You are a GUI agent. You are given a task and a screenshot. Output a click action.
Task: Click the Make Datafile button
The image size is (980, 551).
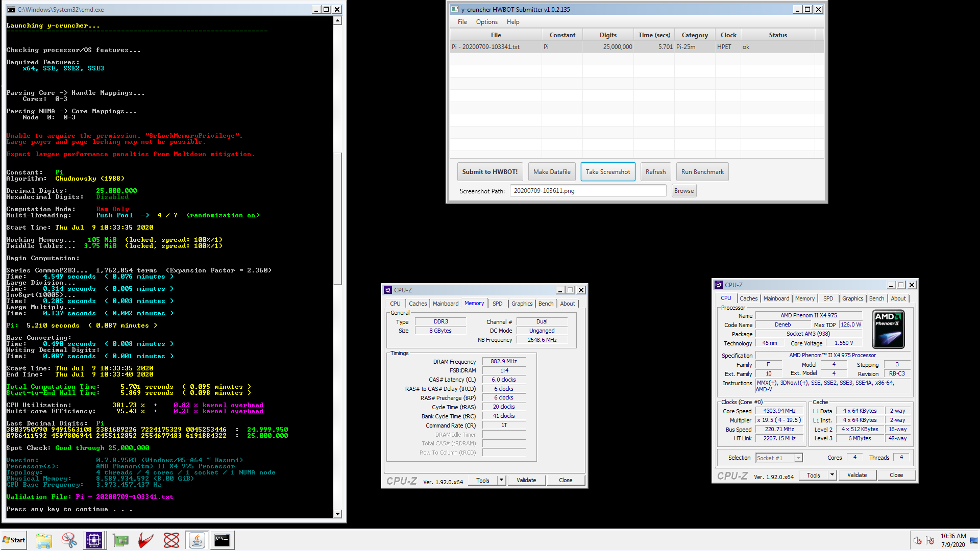pyautogui.click(x=552, y=172)
